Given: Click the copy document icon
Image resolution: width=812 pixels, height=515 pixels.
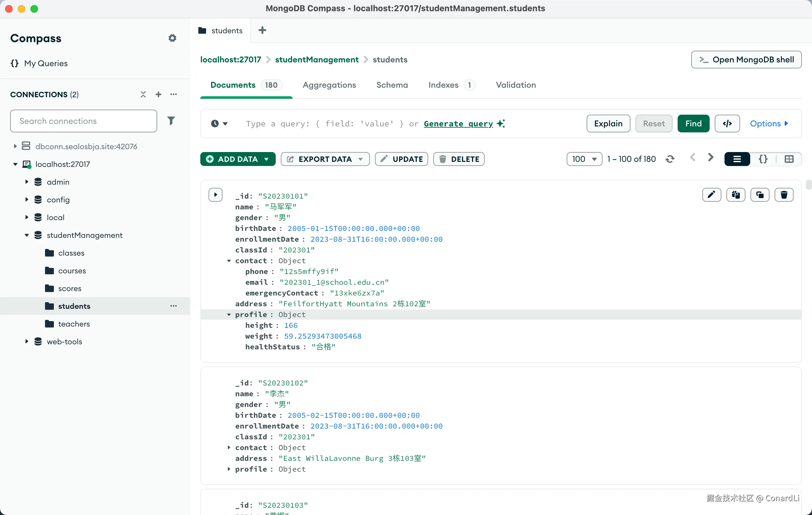Looking at the screenshot, I should (x=736, y=195).
